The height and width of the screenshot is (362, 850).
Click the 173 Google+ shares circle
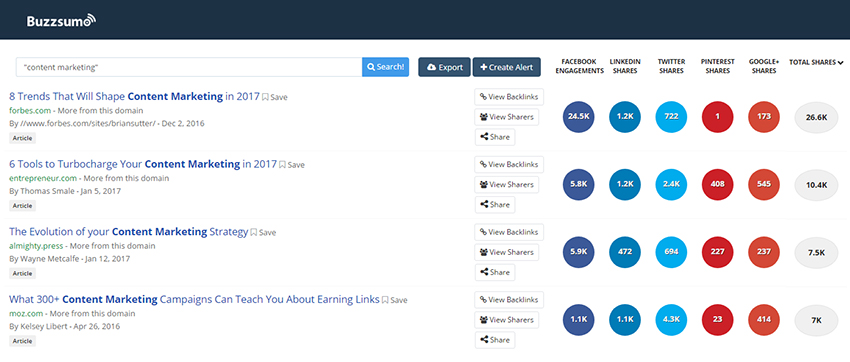764,117
